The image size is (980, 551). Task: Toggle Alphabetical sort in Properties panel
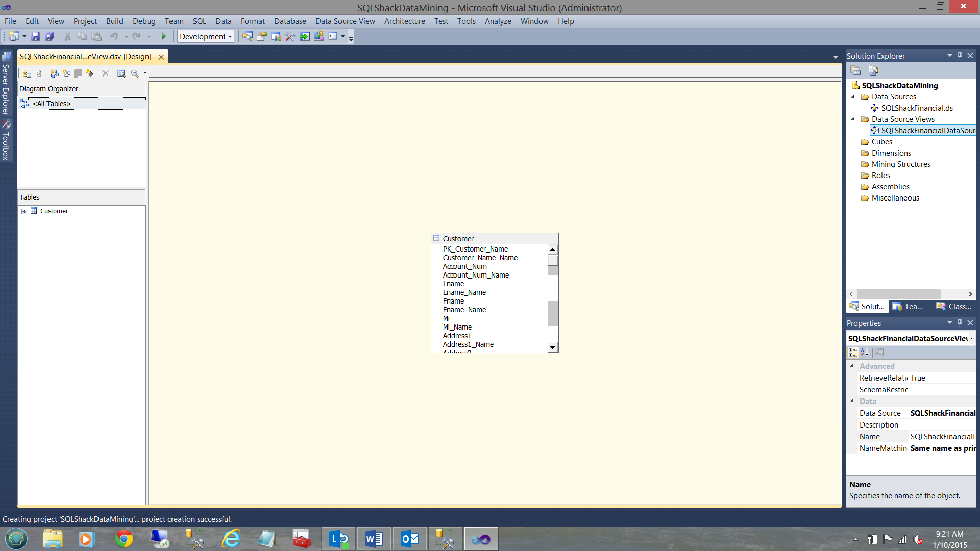point(865,353)
